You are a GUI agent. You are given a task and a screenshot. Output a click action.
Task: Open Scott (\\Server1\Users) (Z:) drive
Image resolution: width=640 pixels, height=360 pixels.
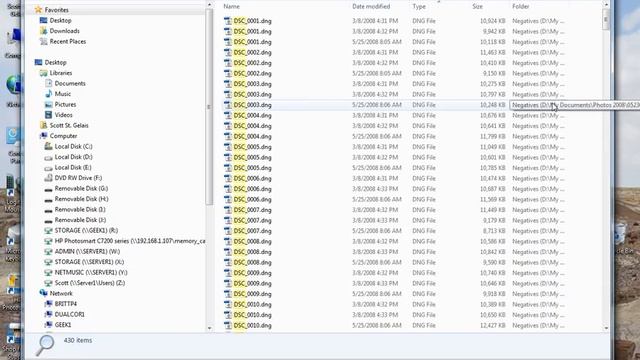click(x=90, y=283)
